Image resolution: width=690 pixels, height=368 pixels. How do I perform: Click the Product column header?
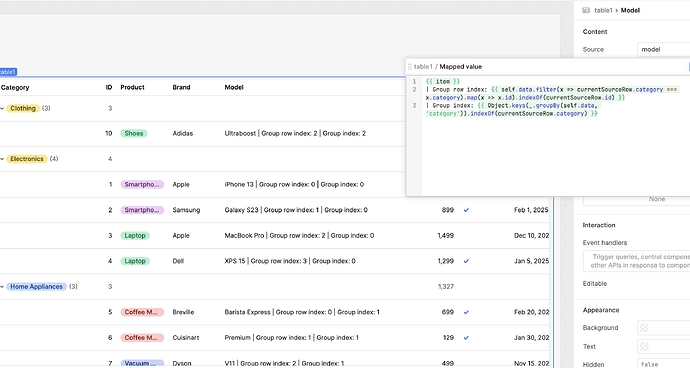tap(132, 87)
